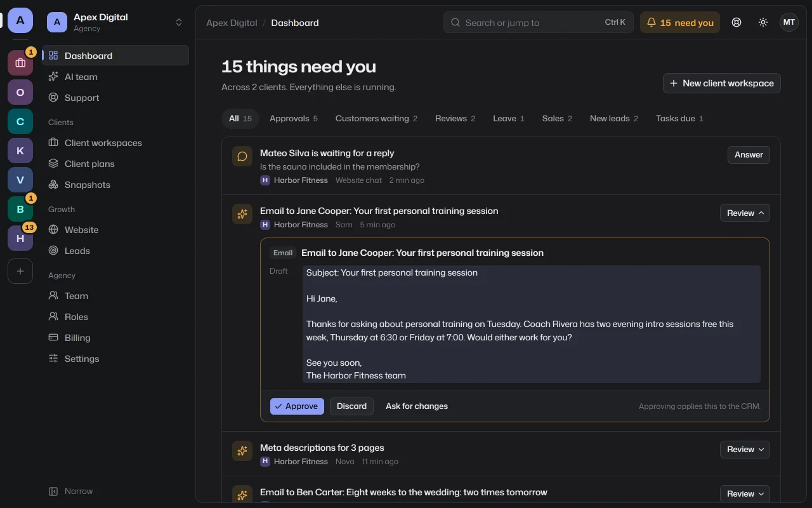Switch to workspace V in the rail

pos(20,180)
